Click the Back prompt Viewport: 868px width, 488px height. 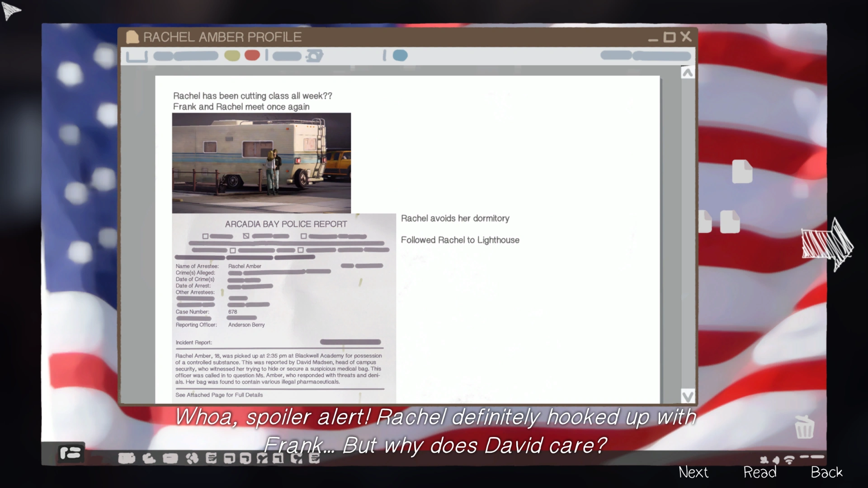(x=826, y=472)
